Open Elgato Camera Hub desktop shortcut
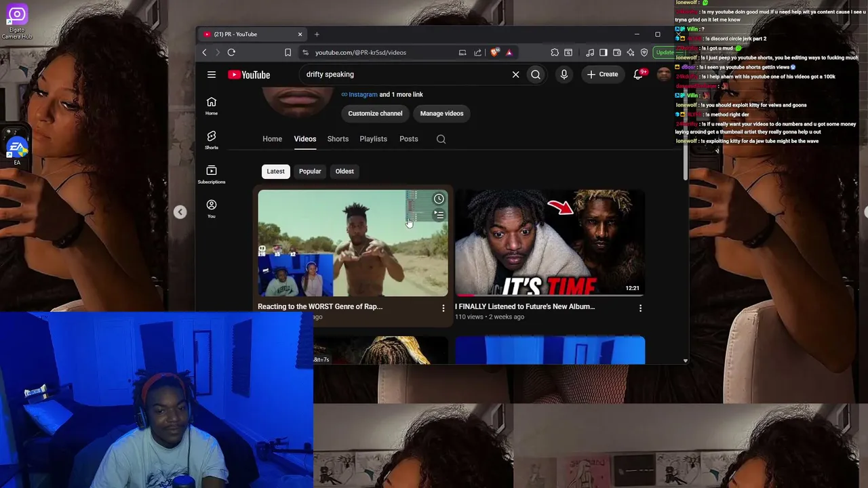Screen dimensions: 868x488 17,21
